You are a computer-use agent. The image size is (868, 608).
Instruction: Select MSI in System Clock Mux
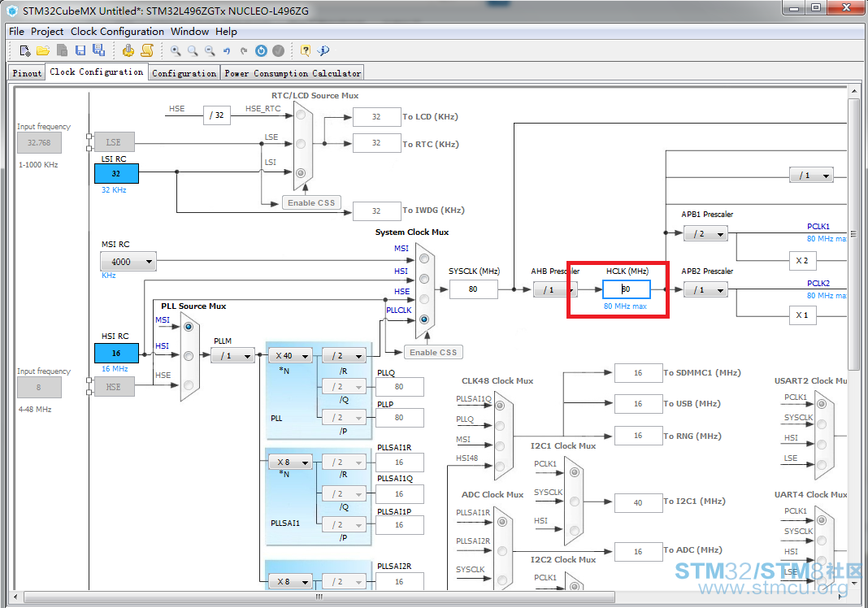(x=424, y=258)
